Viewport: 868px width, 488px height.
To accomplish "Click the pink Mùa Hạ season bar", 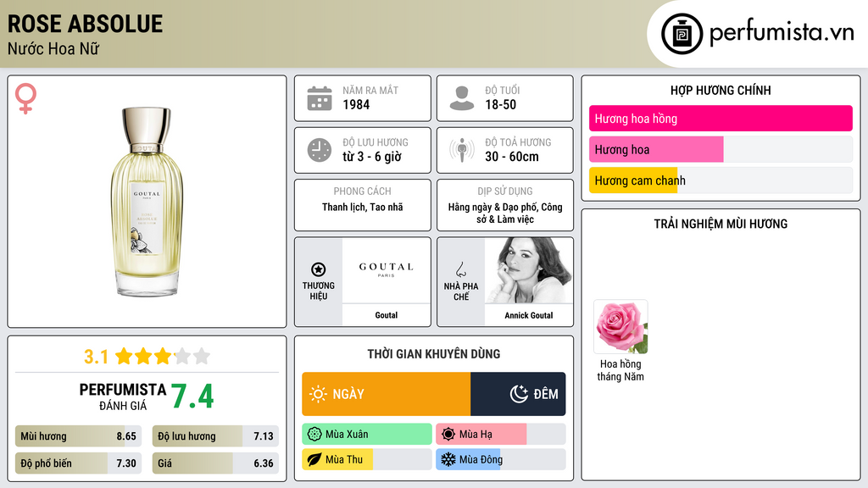I will click(x=481, y=435).
